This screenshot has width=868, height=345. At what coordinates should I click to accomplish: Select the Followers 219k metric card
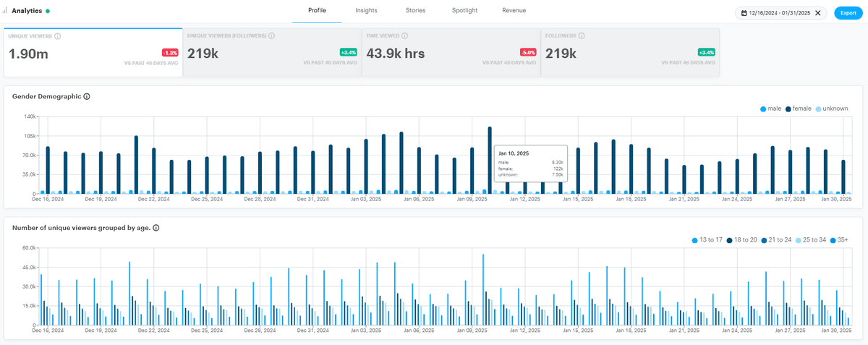tap(629, 53)
